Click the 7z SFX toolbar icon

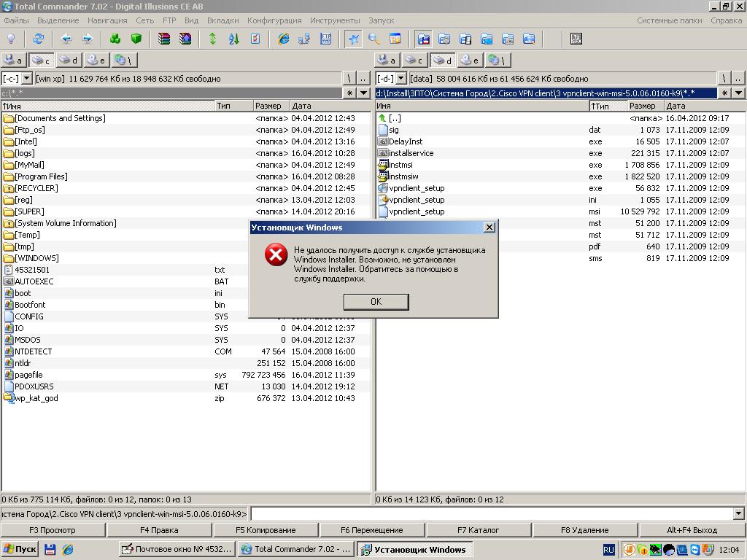pos(576,39)
